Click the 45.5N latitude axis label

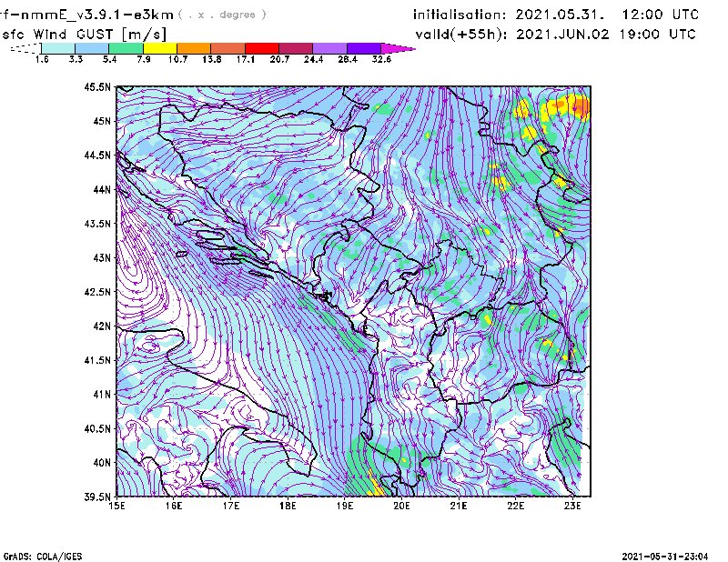[x=97, y=86]
